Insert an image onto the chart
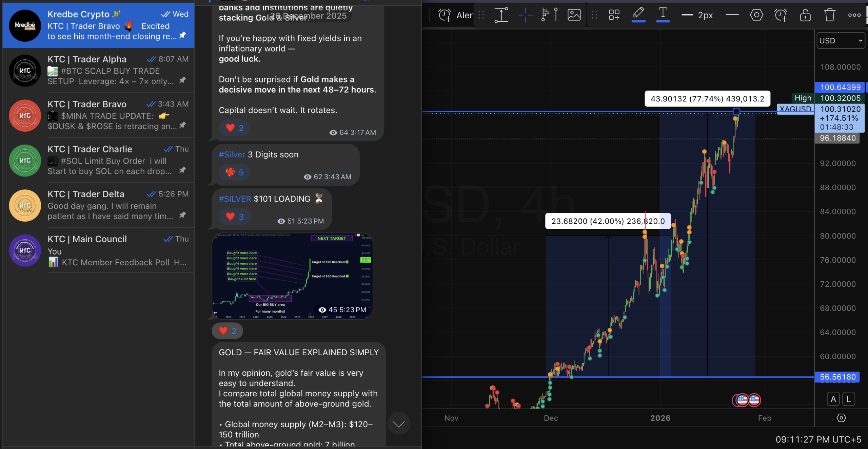 coord(574,15)
